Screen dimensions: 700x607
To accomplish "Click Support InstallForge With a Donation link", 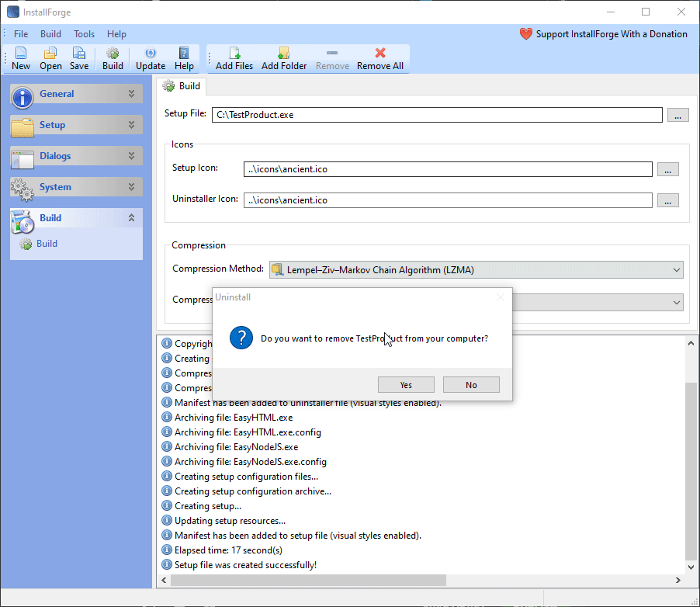I will pos(612,34).
